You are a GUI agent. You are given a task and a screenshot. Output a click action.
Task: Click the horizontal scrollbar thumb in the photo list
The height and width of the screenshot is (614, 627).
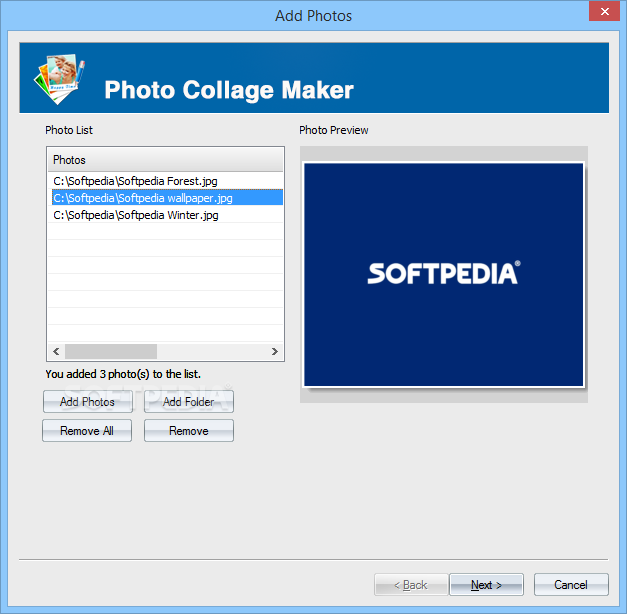pyautogui.click(x=111, y=351)
